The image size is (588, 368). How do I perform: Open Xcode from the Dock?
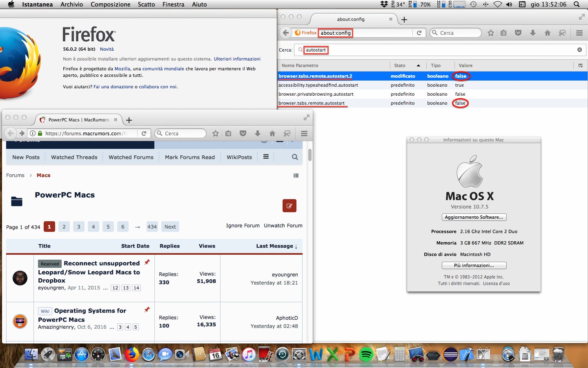tap(467, 355)
